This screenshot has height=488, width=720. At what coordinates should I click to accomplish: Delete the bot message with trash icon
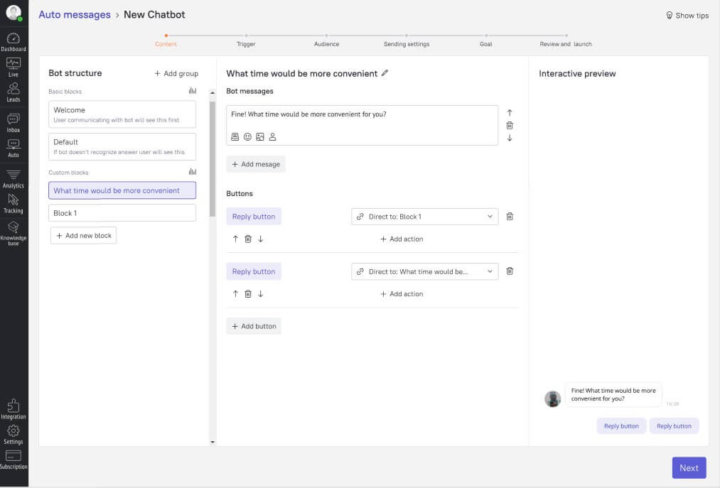(x=509, y=125)
